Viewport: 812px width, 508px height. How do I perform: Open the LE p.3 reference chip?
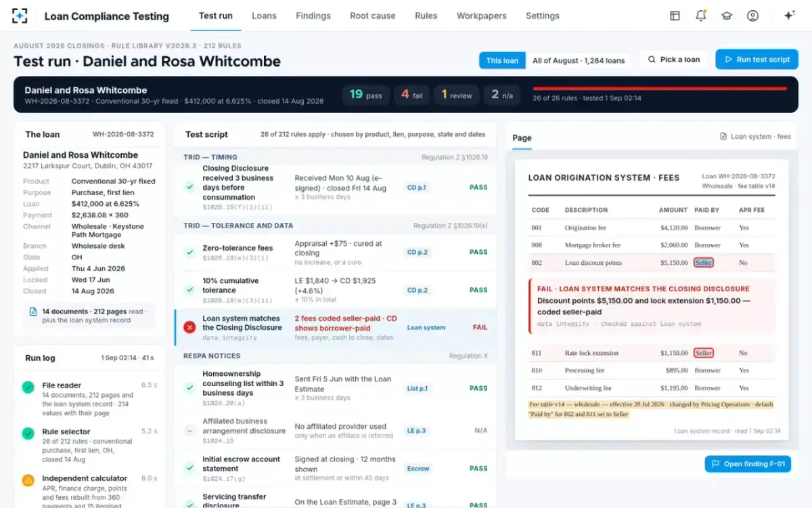click(417, 430)
